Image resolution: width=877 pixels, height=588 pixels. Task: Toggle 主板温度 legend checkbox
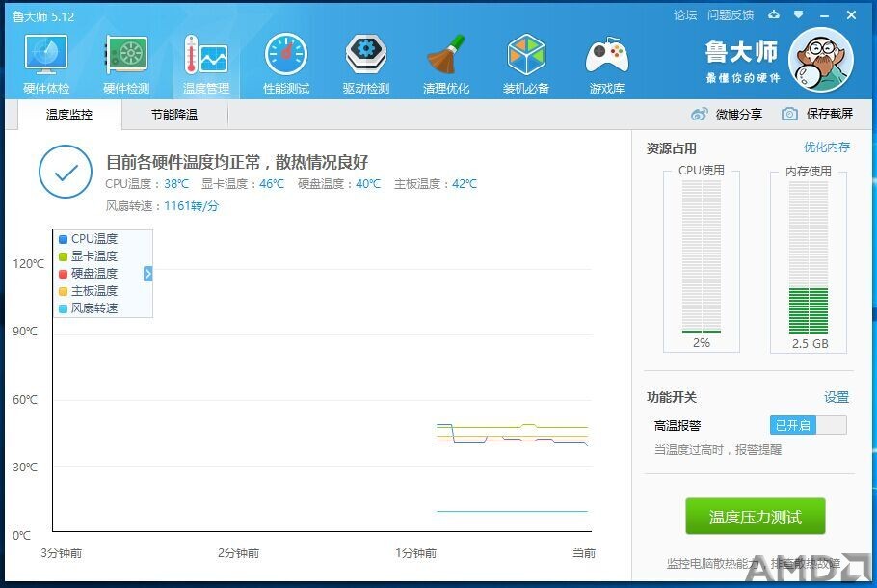pyautogui.click(x=64, y=291)
